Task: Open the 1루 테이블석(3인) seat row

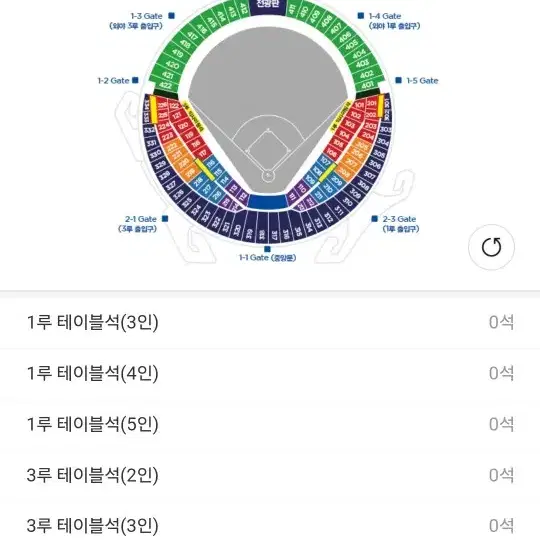Action: click(x=270, y=322)
